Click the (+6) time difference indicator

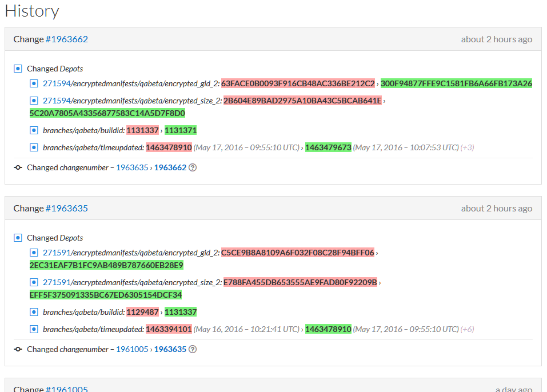pyautogui.click(x=468, y=329)
